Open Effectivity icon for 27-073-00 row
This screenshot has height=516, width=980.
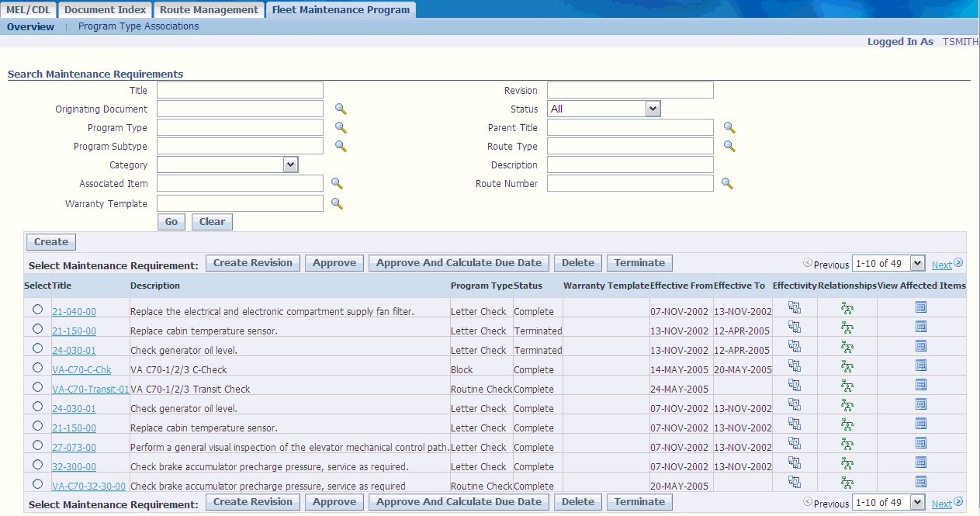point(795,443)
